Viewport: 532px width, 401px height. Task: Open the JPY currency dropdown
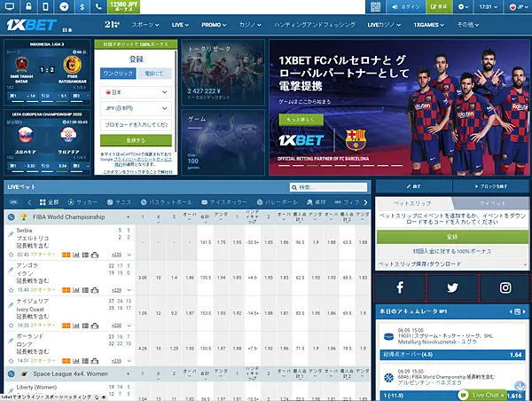point(136,108)
